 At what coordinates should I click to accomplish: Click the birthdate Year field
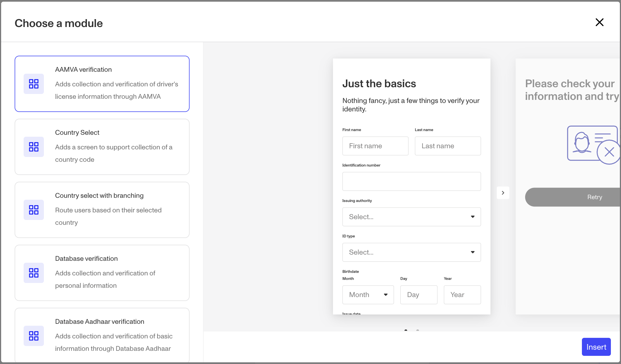click(462, 295)
